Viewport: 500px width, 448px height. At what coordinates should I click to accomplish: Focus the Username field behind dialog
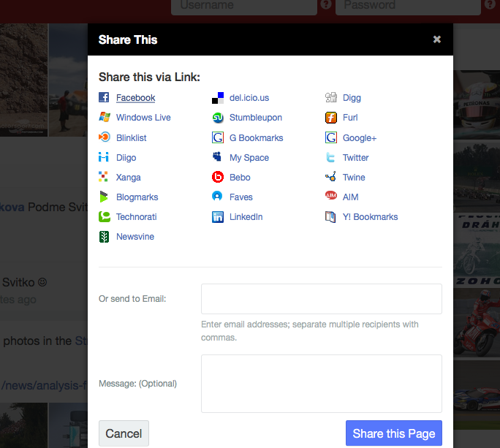point(244,7)
